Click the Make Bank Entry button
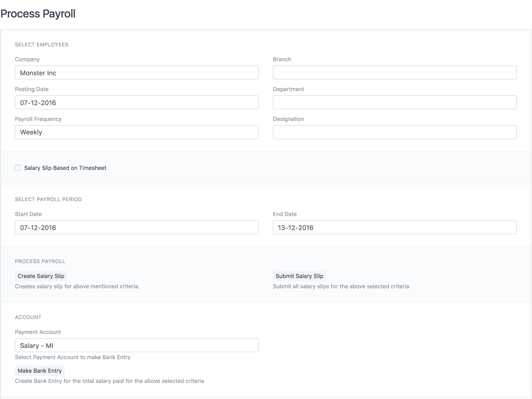The image size is (532, 399). [x=40, y=371]
